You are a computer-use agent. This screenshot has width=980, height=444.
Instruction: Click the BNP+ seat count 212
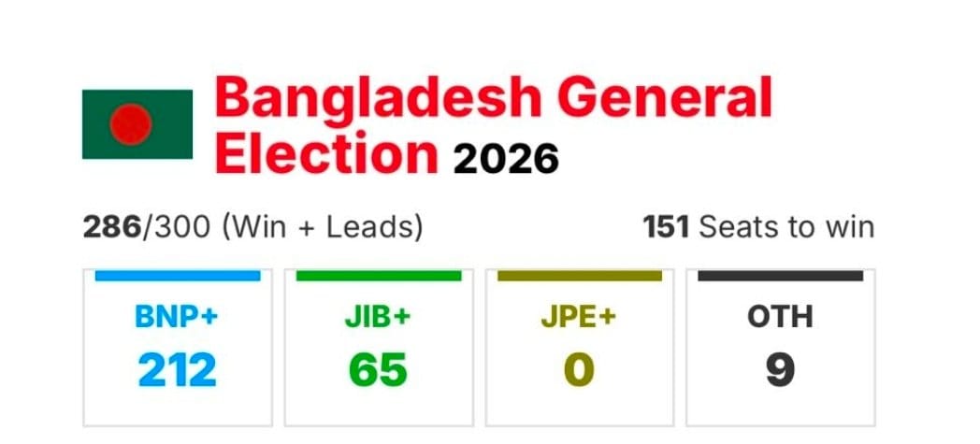tap(177, 370)
